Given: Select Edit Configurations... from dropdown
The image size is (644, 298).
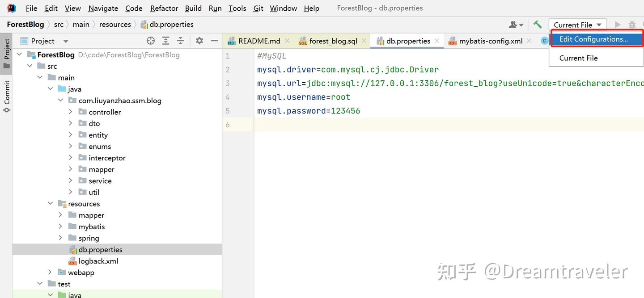Looking at the screenshot, I should point(593,39).
